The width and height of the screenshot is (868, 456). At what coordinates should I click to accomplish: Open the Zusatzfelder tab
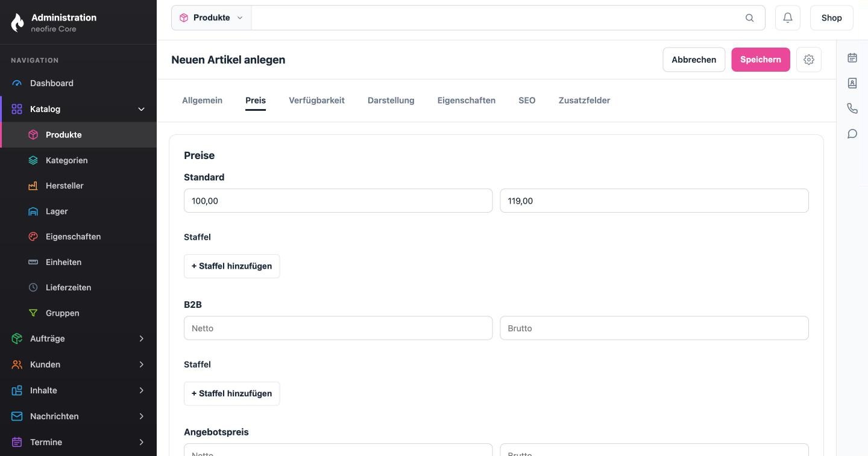[584, 101]
